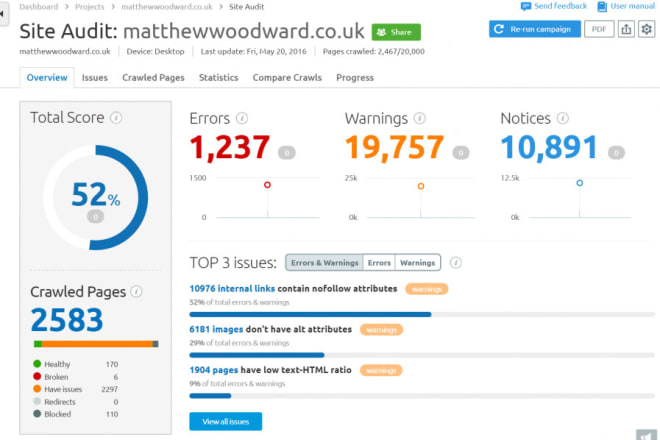Click the 2583 crawled pages number
The image size is (660, 440).
(67, 320)
